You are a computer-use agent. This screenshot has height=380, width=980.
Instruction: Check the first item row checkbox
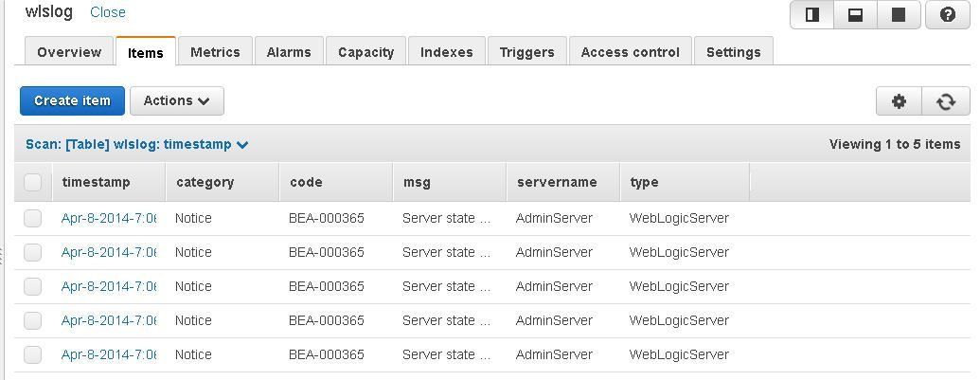(x=32, y=218)
